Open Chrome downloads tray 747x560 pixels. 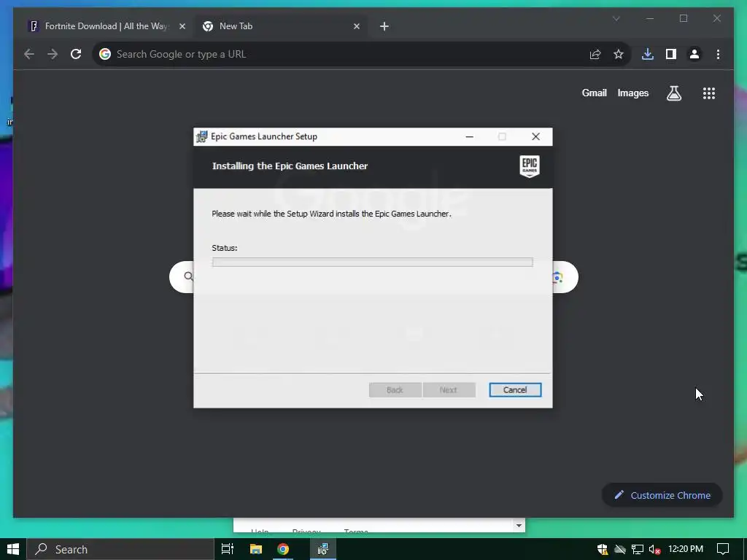tap(648, 54)
